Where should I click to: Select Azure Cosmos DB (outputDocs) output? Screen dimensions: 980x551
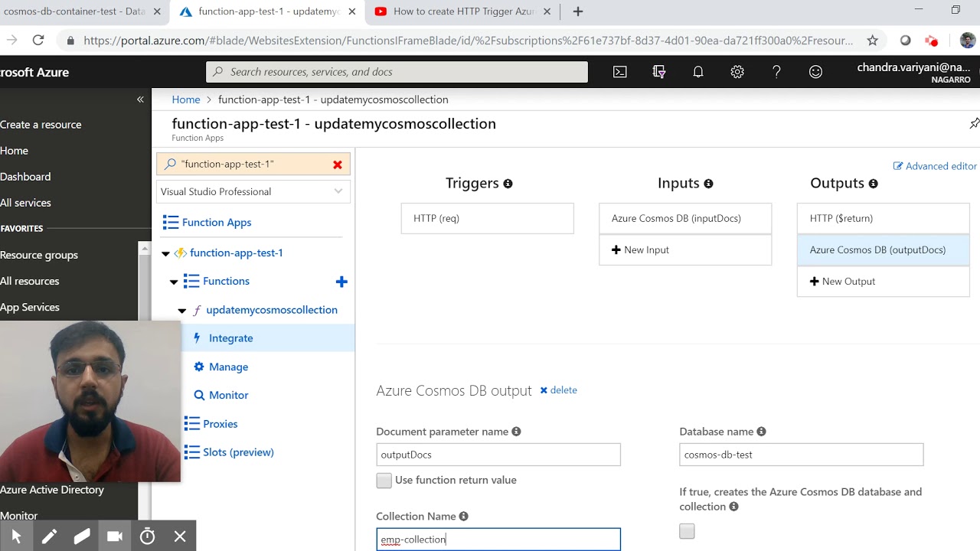(x=884, y=250)
